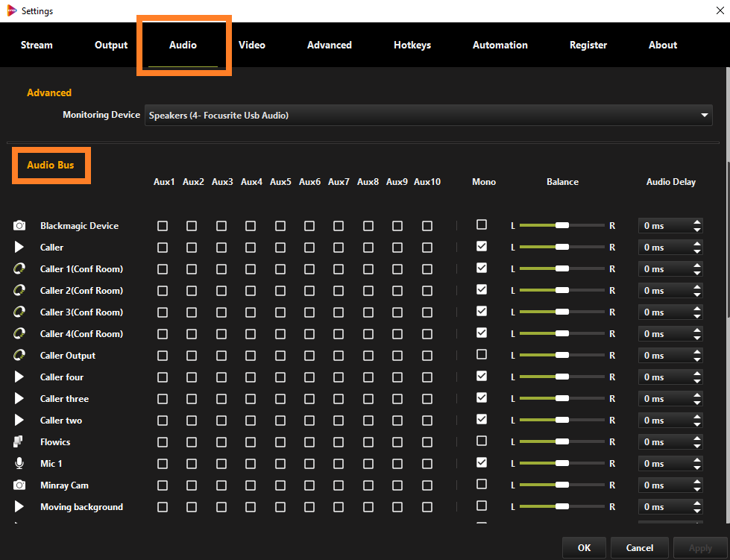Go to the Register tab
The image size is (730, 560).
point(588,45)
